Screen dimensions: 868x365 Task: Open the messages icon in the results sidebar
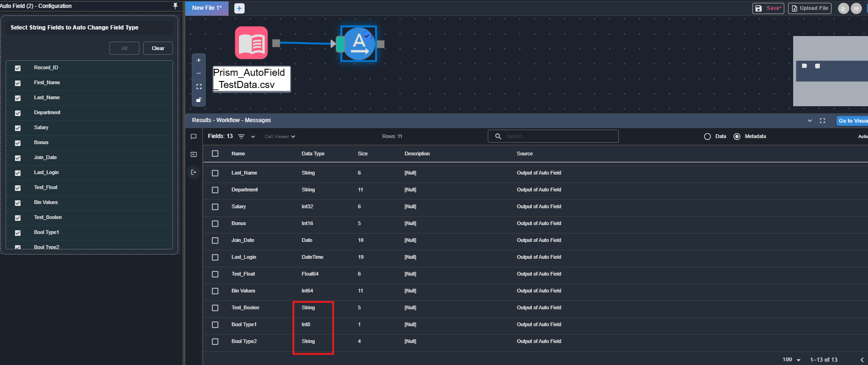[194, 137]
